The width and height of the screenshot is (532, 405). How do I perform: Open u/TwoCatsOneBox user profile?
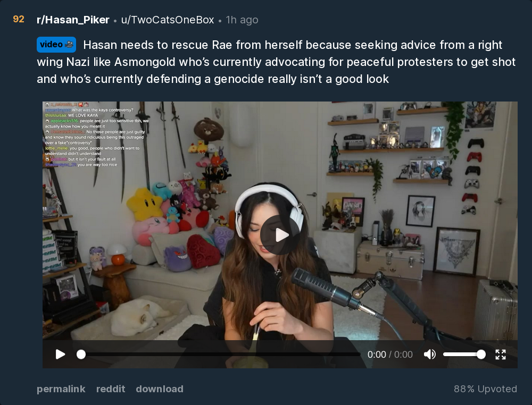[x=168, y=20]
